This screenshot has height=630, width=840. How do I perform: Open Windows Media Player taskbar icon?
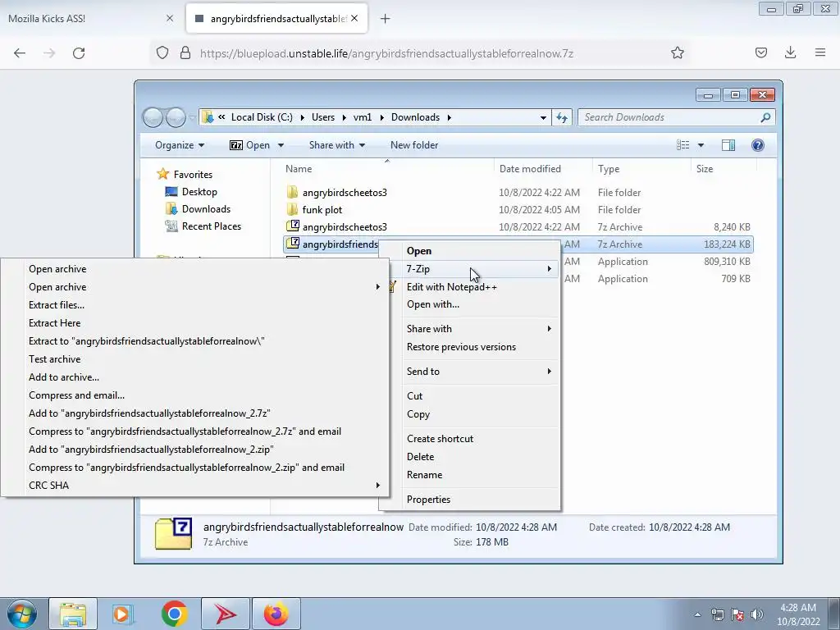[x=123, y=614]
